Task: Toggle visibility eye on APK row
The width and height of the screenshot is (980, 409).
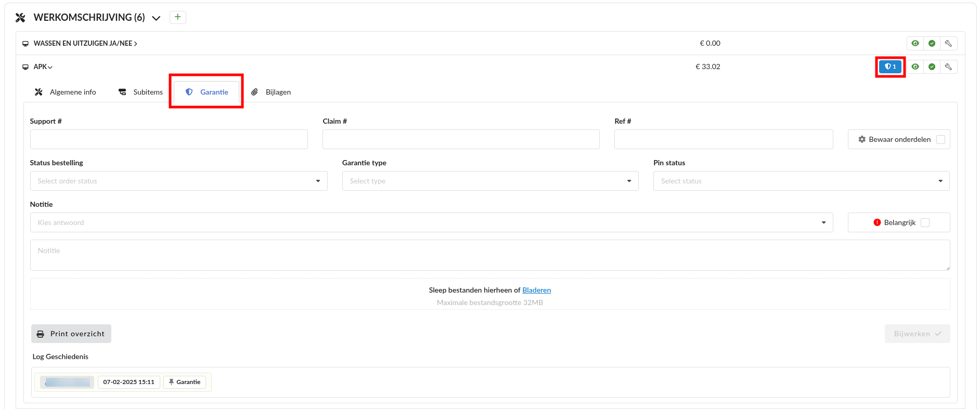Action: pos(915,67)
